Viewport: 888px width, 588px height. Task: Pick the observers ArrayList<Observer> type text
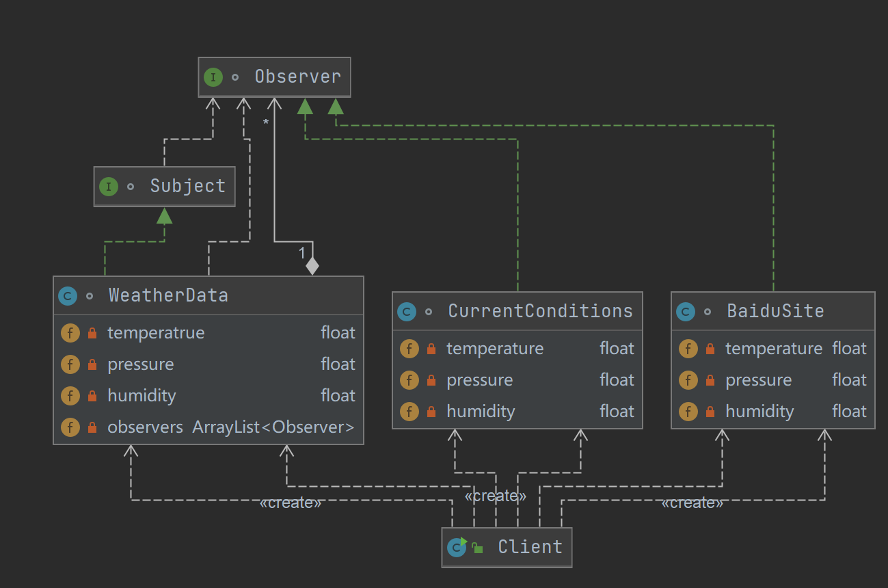click(273, 427)
